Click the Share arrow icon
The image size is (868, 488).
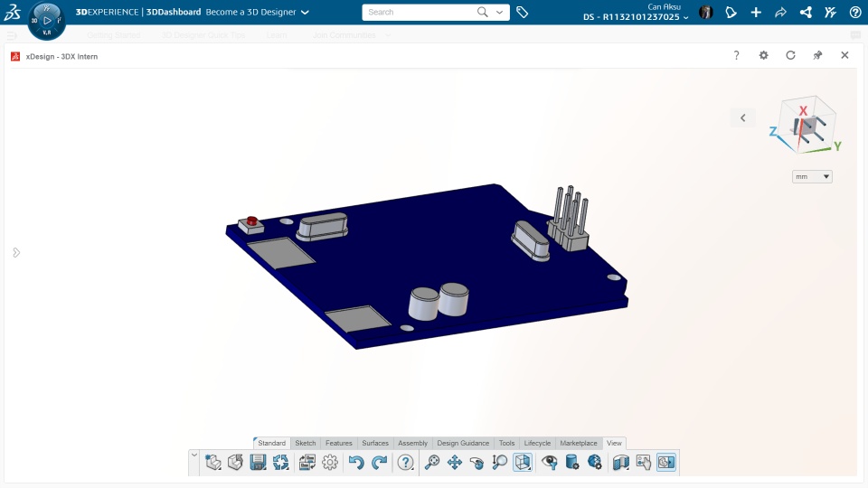780,12
